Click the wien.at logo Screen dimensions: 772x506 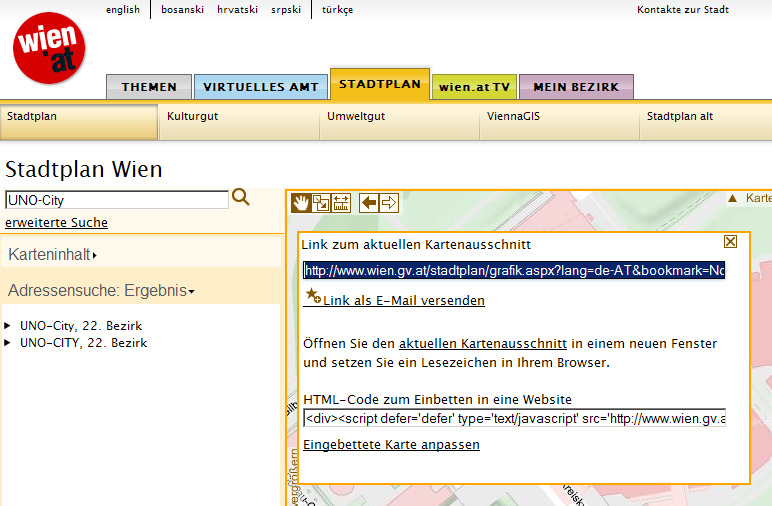[48, 50]
